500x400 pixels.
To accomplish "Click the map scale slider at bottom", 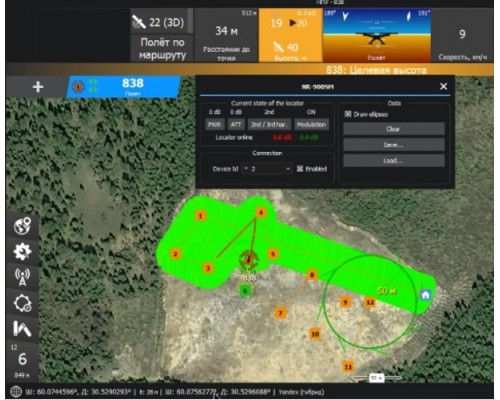I will 377,378.
